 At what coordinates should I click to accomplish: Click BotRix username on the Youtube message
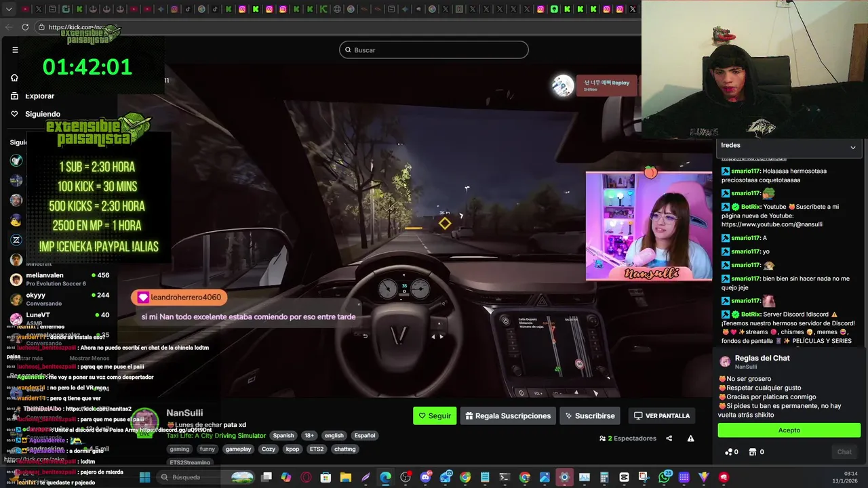[x=751, y=207]
